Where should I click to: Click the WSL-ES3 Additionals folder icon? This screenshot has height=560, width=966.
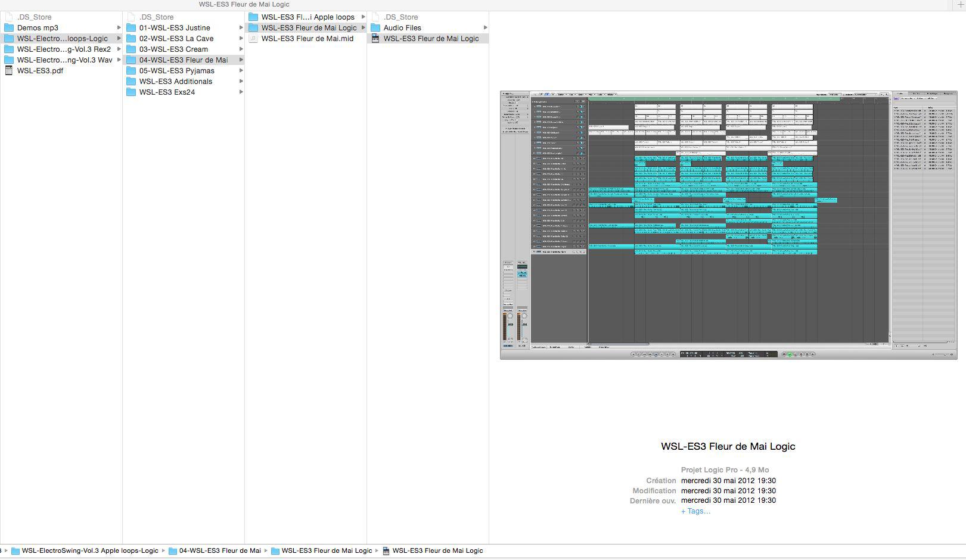pyautogui.click(x=131, y=82)
